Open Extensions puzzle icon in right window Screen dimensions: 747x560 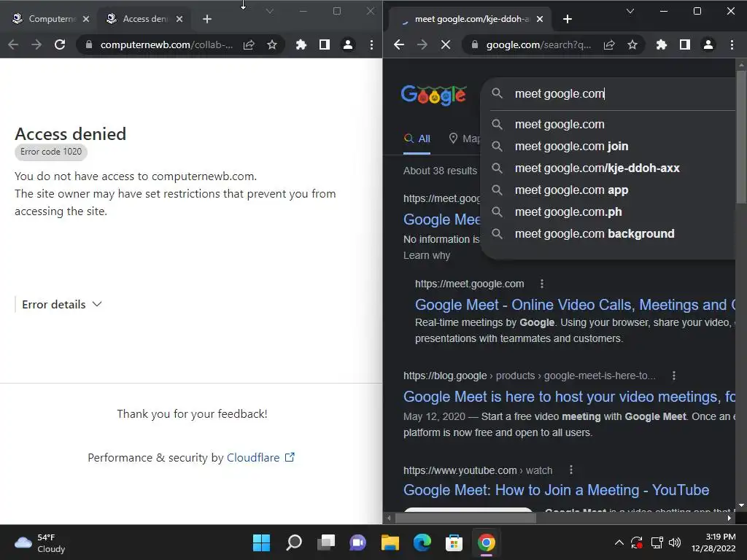tap(661, 44)
